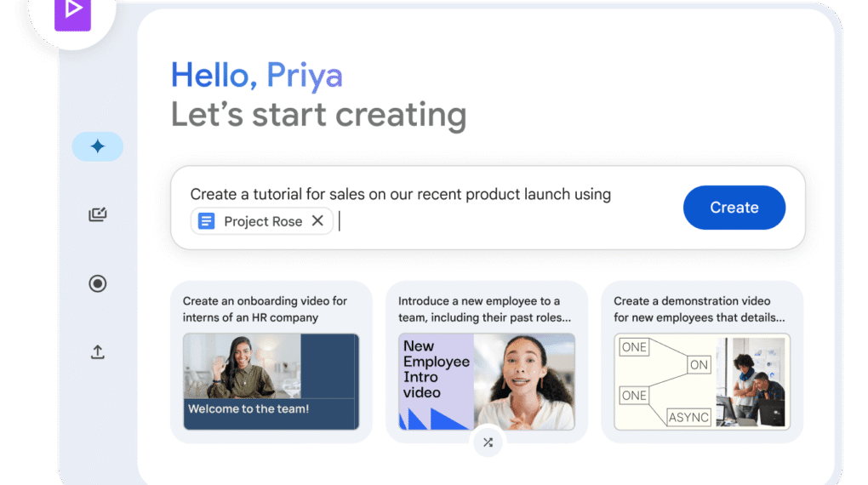Open the templates sidebar icon
The height and width of the screenshot is (485, 868).
[x=97, y=214]
